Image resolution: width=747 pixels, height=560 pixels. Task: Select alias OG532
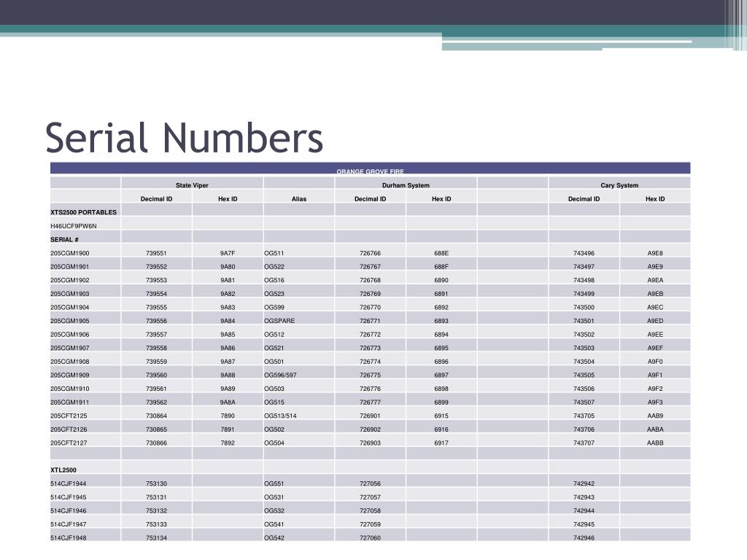(x=274, y=511)
